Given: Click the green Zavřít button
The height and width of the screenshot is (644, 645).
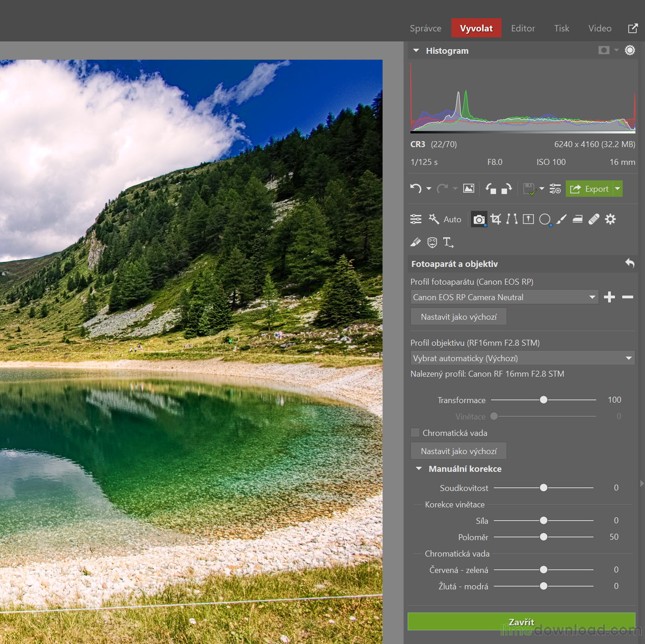Looking at the screenshot, I should 521,622.
